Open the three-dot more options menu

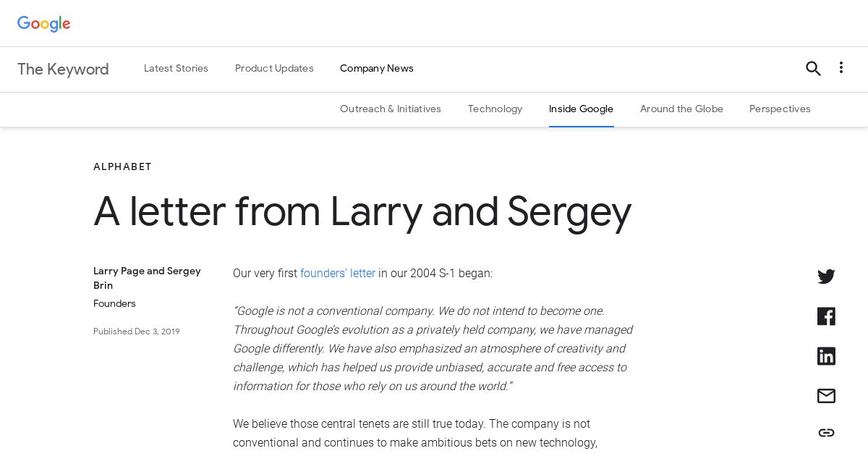click(841, 67)
